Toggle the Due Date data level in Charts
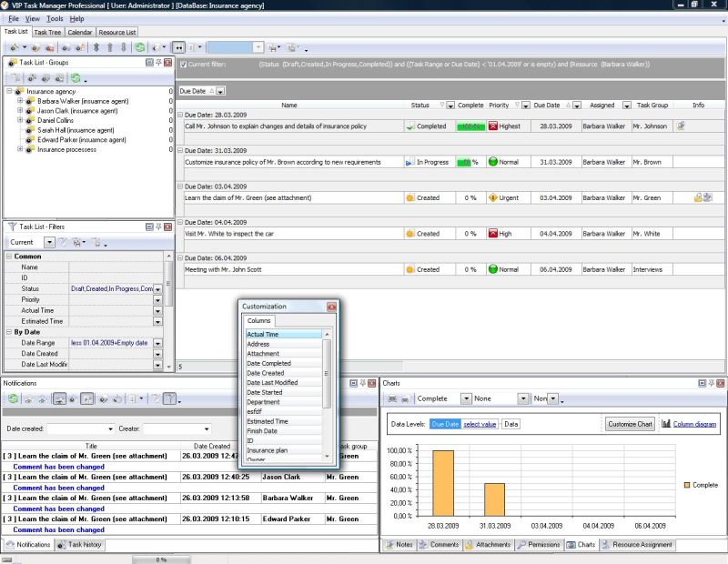728x564 pixels. (x=444, y=424)
